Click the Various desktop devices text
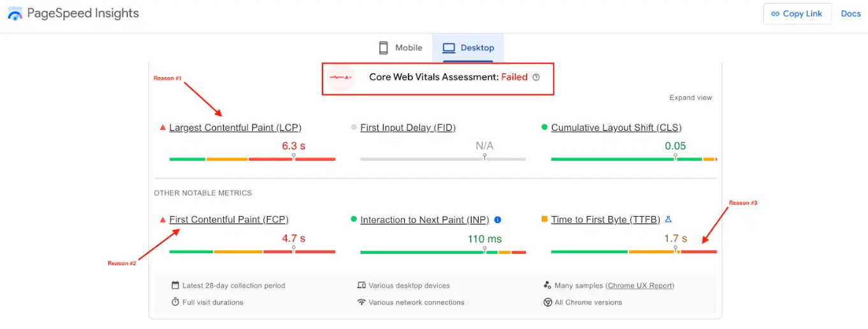The height and width of the screenshot is (329, 868). point(409,286)
